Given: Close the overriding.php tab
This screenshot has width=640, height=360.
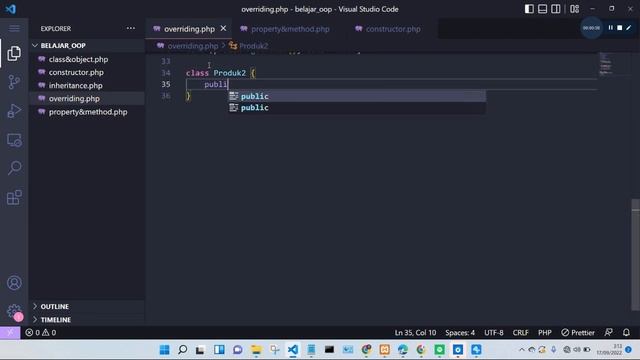Looking at the screenshot, I should tap(223, 29).
